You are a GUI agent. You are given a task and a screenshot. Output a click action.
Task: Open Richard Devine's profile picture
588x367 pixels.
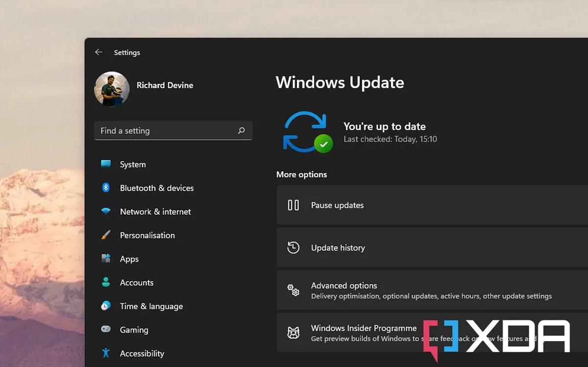click(x=112, y=89)
